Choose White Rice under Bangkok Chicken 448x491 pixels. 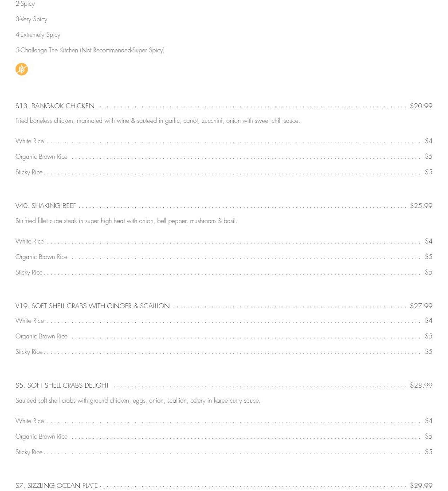point(30,141)
